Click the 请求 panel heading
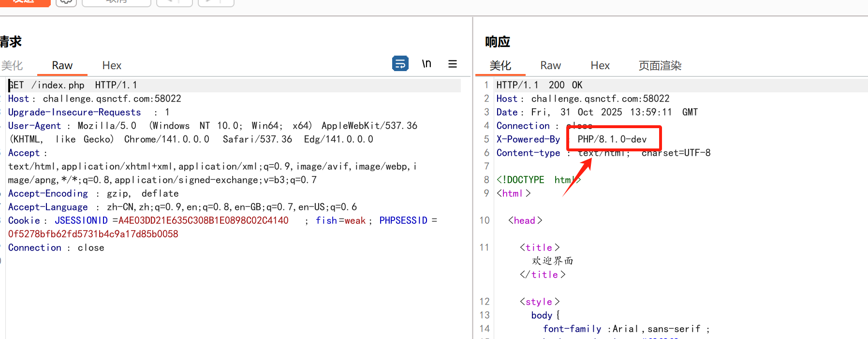Image resolution: width=868 pixels, height=339 pixels. [x=11, y=42]
